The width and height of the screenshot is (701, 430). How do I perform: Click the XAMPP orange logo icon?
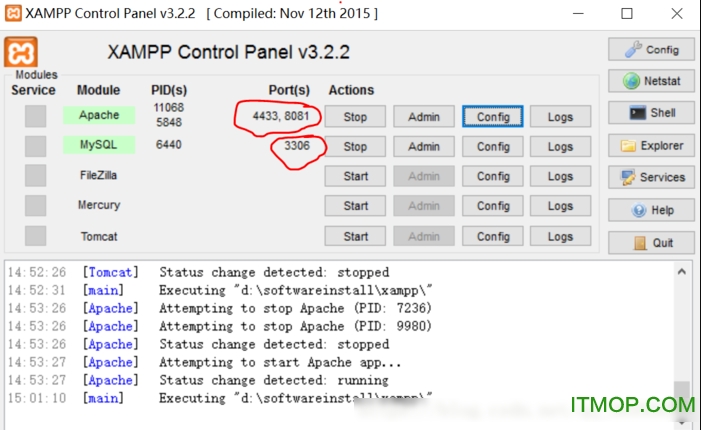tap(21, 53)
